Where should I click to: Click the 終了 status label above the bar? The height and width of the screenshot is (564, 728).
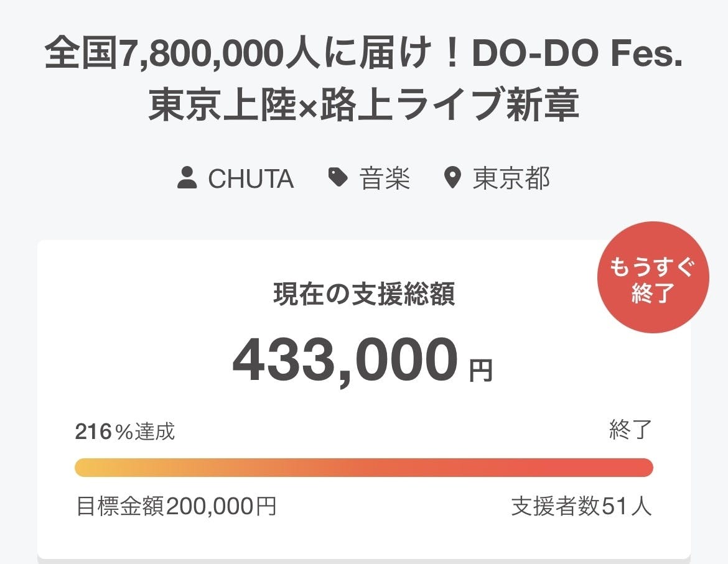coord(630,430)
